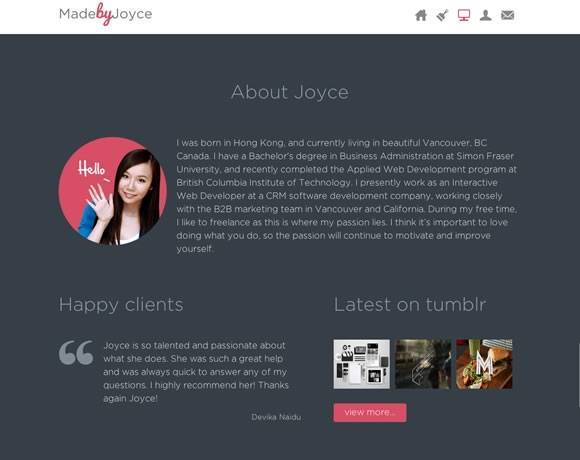Open the tumblr thumbnail with letter M
This screenshot has height=460, width=580.
pos(484,364)
